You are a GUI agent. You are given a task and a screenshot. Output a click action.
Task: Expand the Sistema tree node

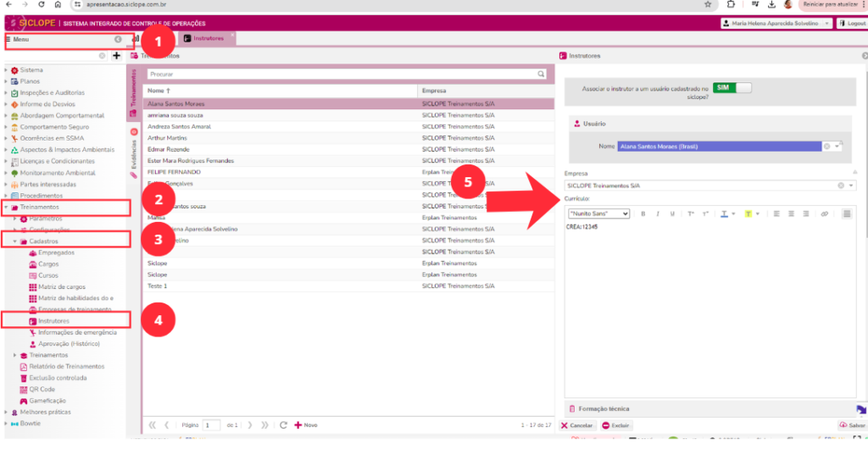point(6,70)
